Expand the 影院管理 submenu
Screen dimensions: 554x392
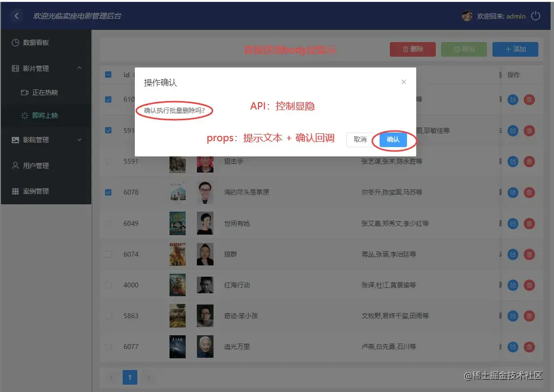[46, 140]
